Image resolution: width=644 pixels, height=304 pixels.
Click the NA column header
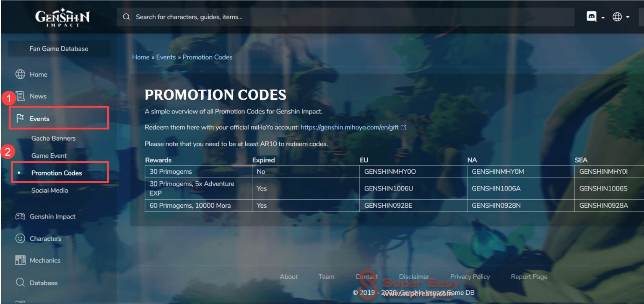pos(472,160)
